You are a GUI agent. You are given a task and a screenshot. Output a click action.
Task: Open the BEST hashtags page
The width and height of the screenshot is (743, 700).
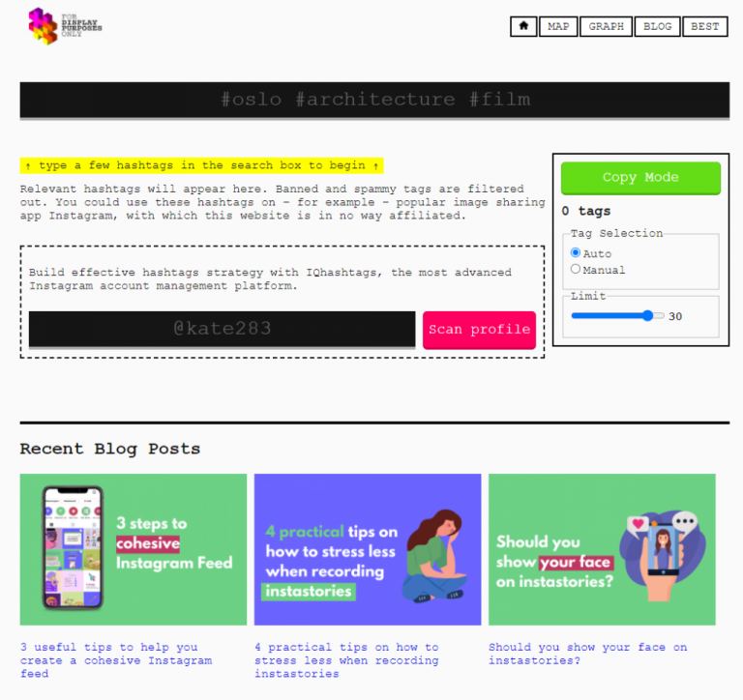(705, 27)
